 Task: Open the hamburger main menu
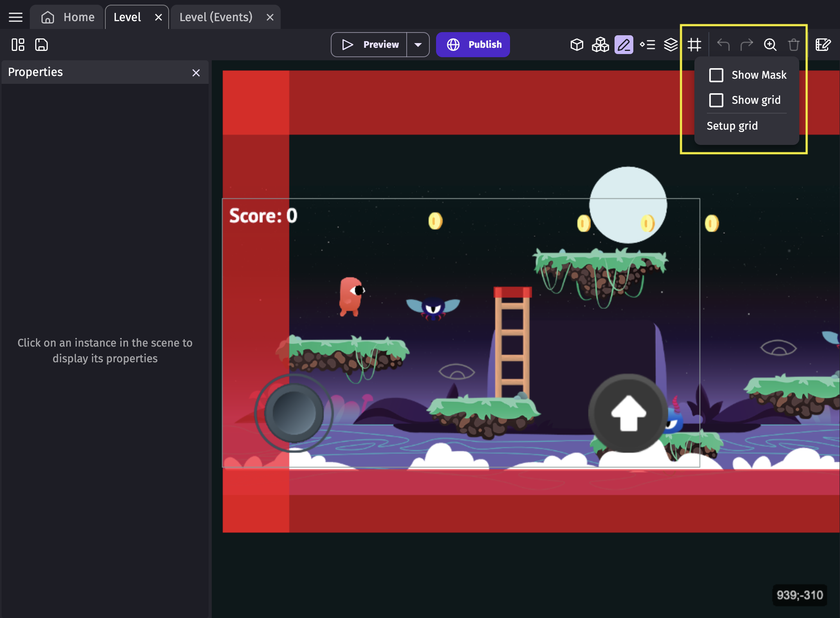(16, 17)
